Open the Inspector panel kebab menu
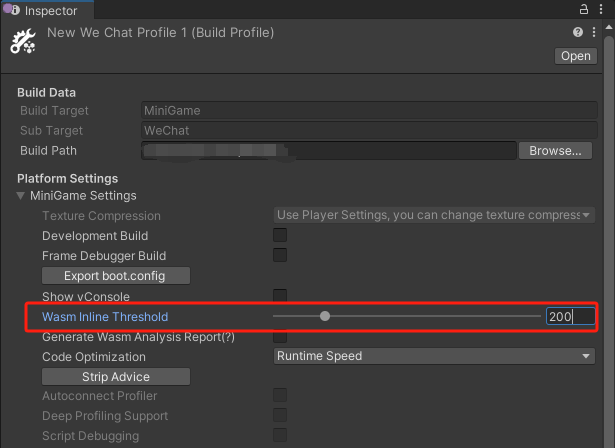 point(601,9)
